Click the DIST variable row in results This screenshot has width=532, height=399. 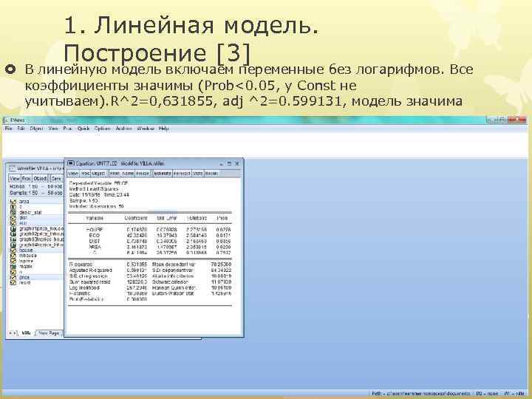click(149, 241)
